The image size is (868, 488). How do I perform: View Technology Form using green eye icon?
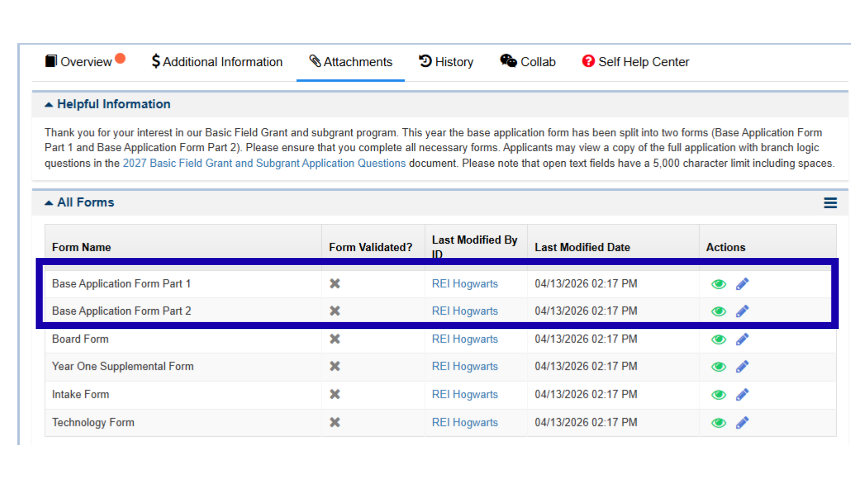pos(718,423)
